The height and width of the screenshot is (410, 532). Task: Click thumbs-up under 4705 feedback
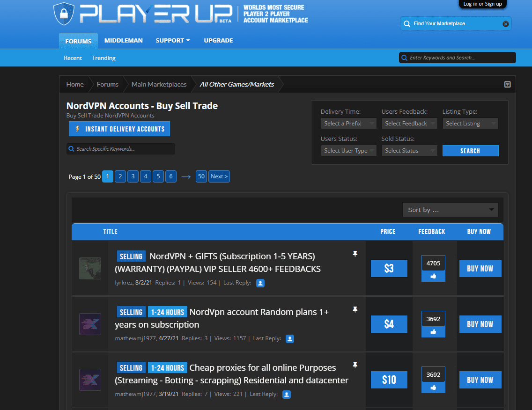(433, 276)
